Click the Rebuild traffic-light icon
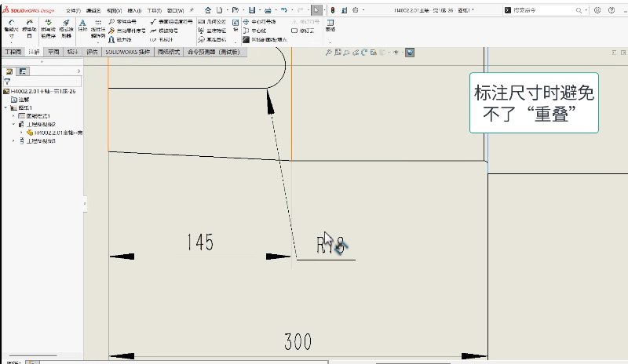 [x=332, y=10]
